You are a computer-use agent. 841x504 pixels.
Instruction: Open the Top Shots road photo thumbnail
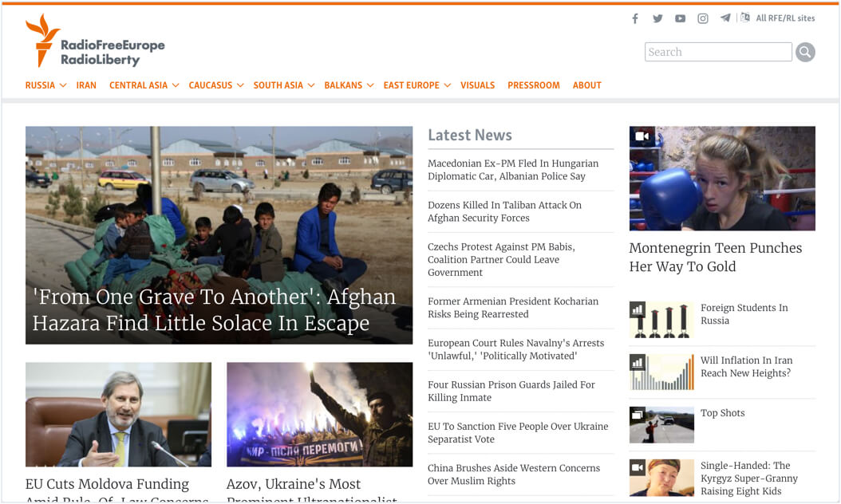(x=661, y=424)
